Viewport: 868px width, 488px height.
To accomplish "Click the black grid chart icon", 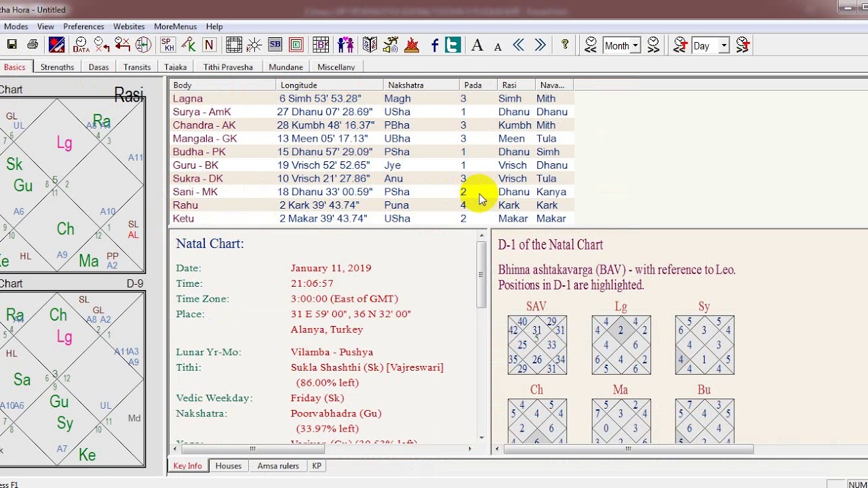I will 234,45.
